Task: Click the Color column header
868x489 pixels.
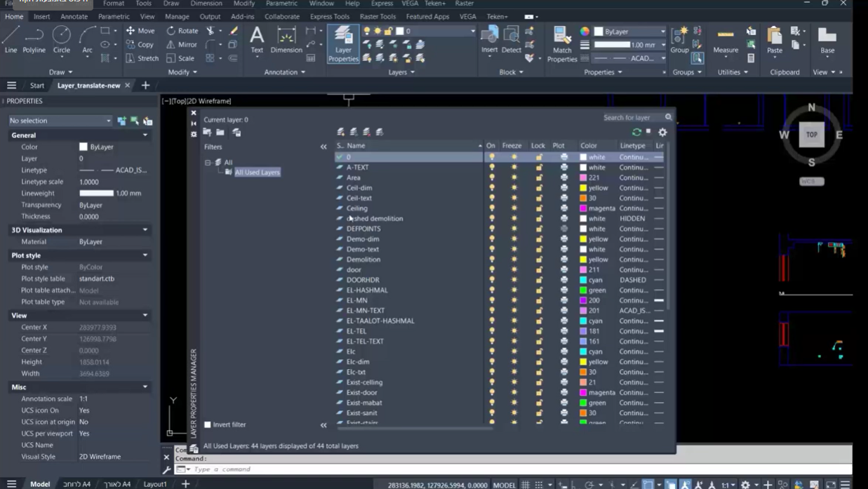Action: click(589, 146)
